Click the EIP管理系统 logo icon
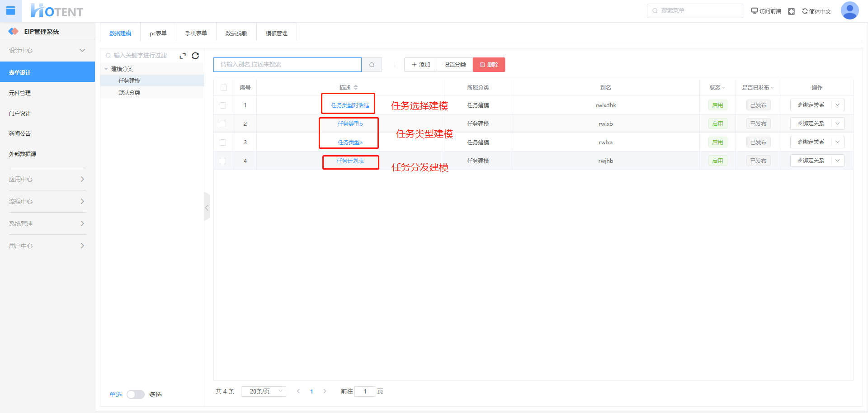 click(x=14, y=31)
